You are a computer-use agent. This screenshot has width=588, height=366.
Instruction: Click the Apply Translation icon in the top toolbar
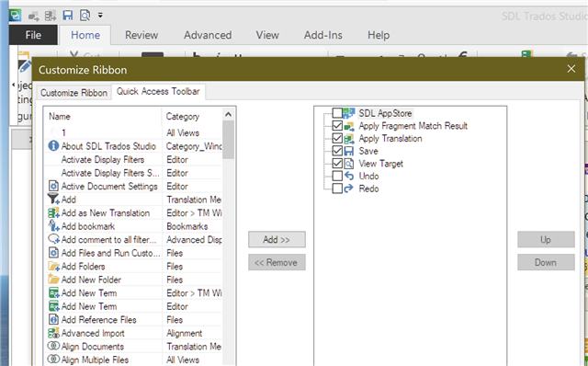click(x=50, y=16)
